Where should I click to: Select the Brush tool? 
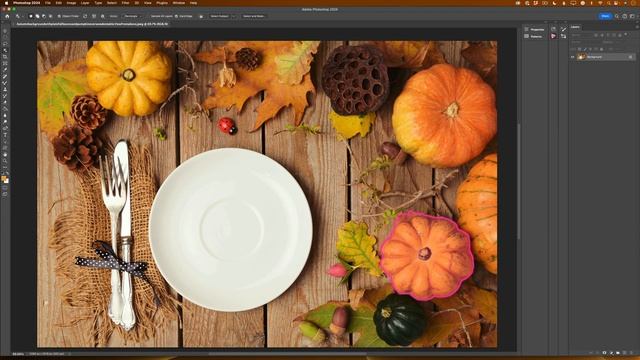click(x=5, y=83)
